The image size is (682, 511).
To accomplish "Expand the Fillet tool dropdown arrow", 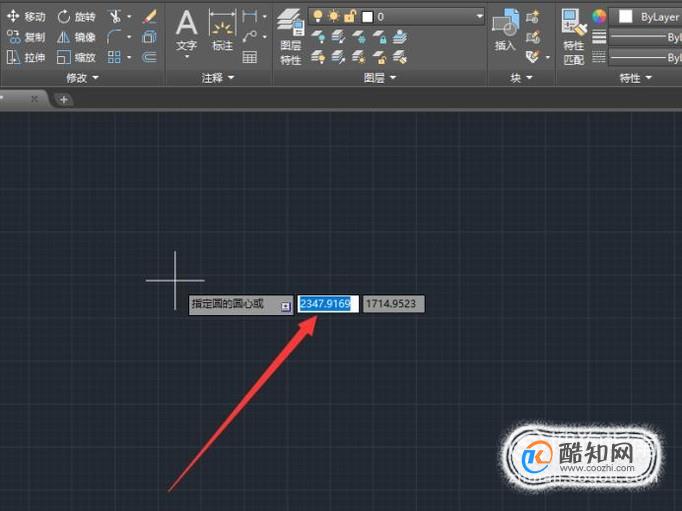I will pos(129,37).
